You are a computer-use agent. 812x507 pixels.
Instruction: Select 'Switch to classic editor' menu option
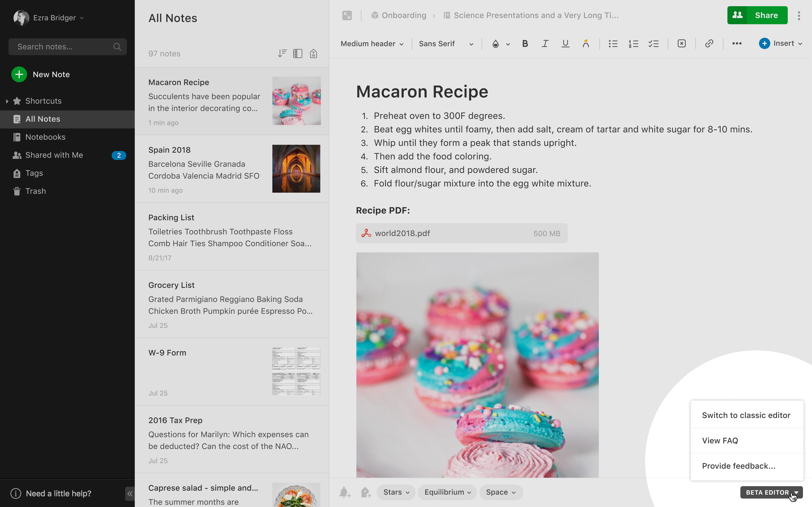coord(745,415)
